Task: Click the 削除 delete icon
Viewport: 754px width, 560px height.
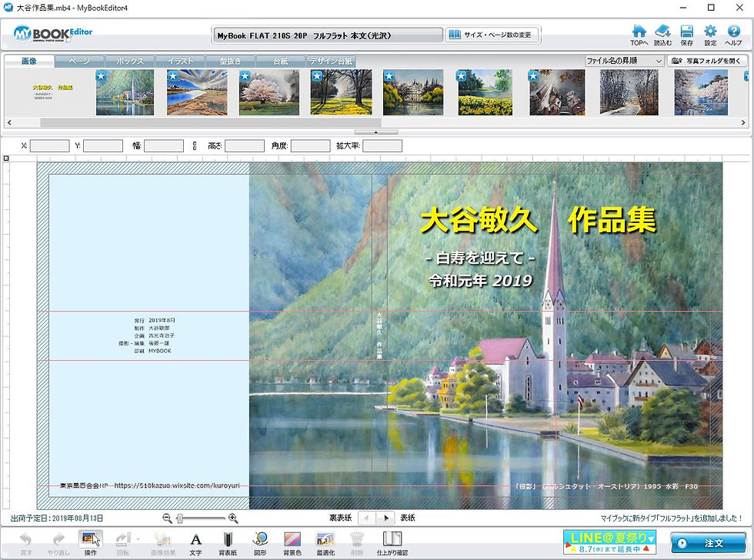Action: click(356, 543)
